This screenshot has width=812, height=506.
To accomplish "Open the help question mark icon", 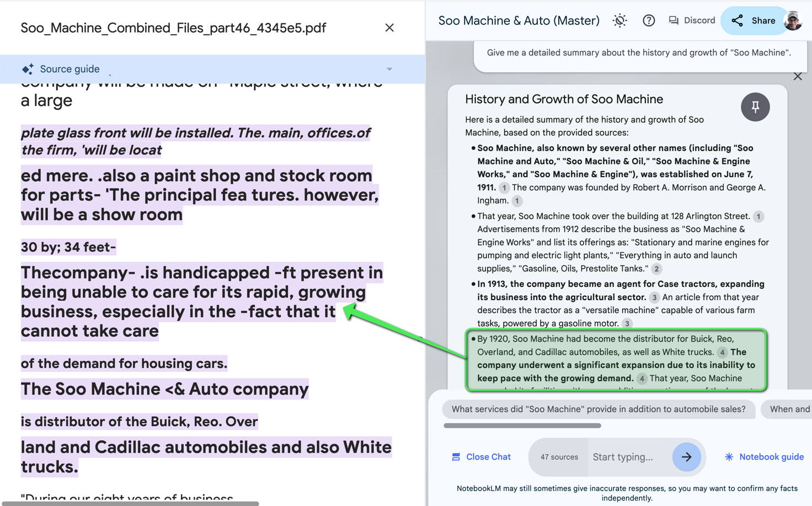I will [x=649, y=20].
